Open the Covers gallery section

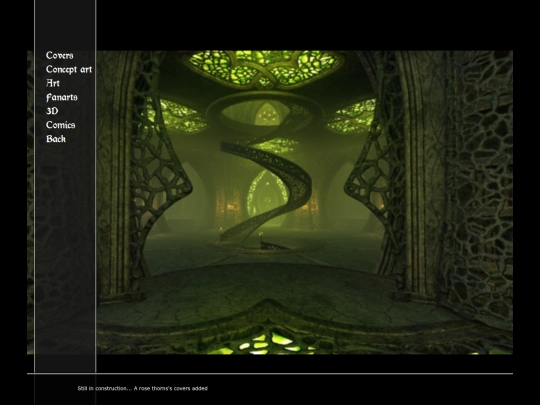coord(60,55)
